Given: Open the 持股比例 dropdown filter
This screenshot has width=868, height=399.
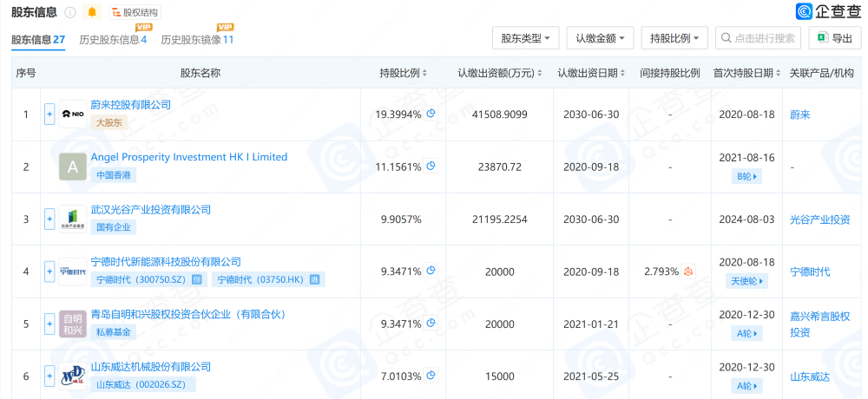Looking at the screenshot, I should pyautogui.click(x=674, y=38).
